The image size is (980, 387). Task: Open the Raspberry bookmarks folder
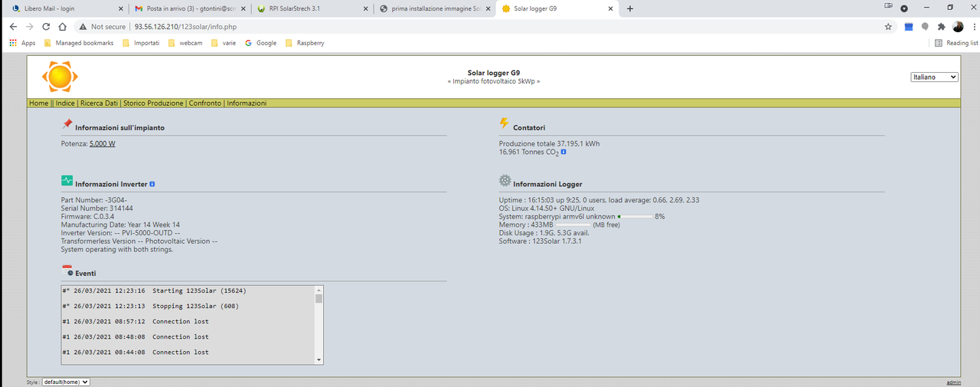click(305, 43)
